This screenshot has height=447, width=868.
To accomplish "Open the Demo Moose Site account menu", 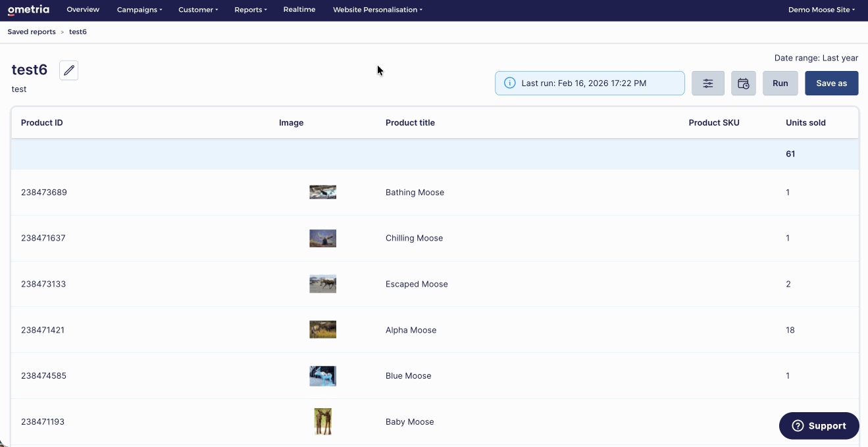I will [822, 10].
